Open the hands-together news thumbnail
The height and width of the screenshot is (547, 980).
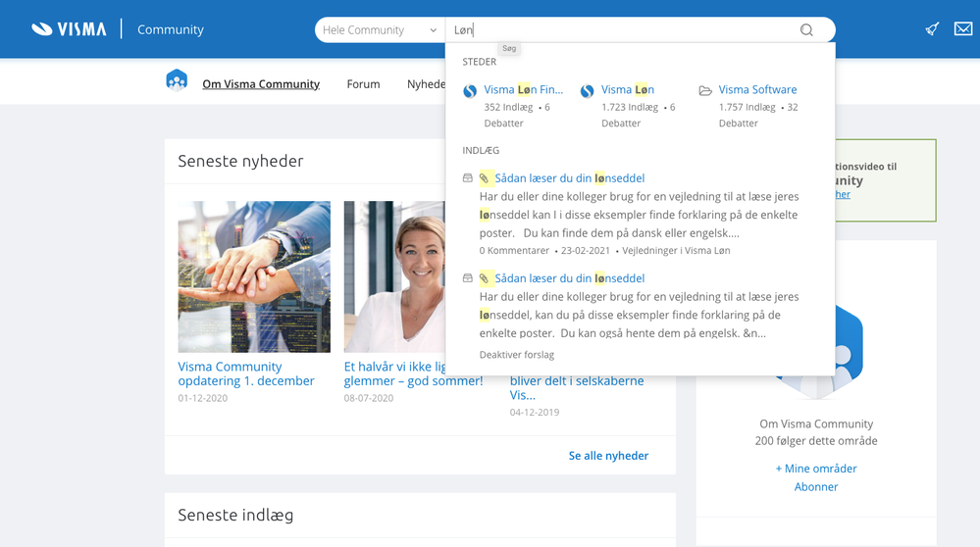(x=254, y=276)
